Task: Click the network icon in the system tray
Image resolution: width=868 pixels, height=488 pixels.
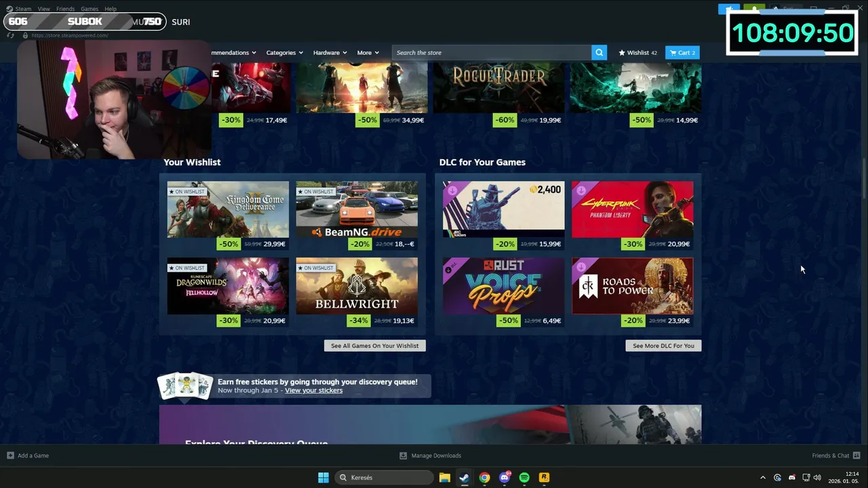Action: click(x=806, y=477)
